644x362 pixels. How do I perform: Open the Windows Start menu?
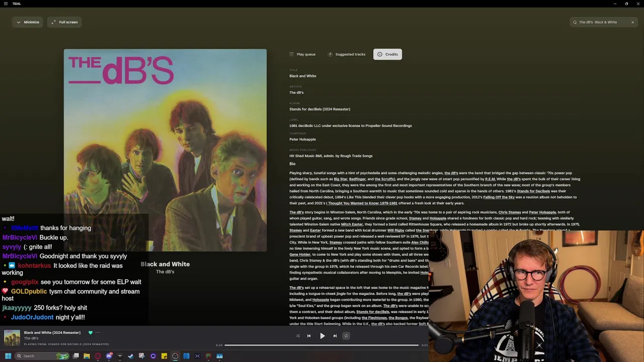[8, 356]
